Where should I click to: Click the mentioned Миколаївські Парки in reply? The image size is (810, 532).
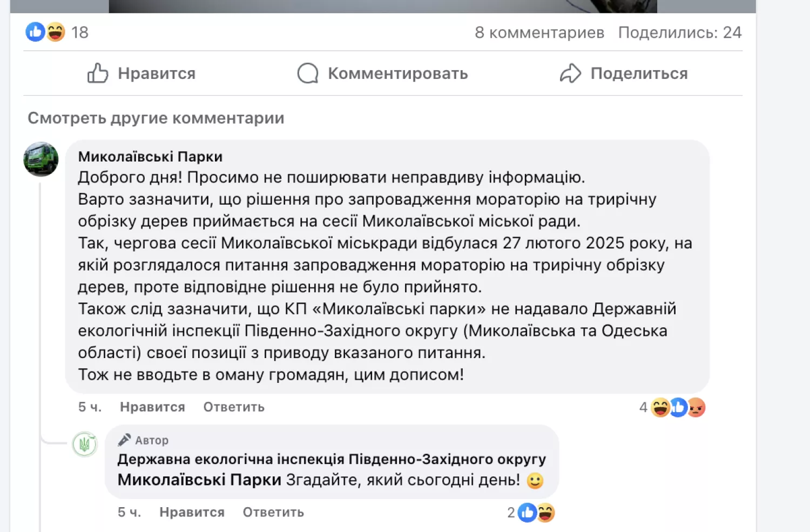tap(199, 480)
